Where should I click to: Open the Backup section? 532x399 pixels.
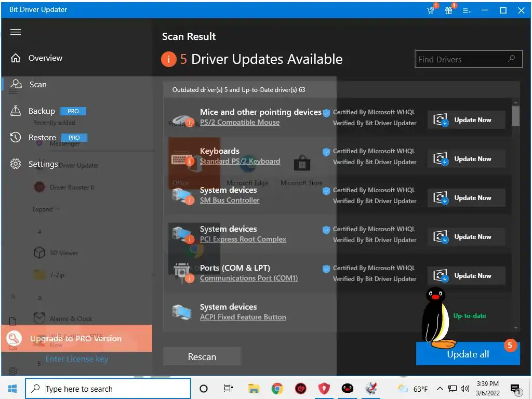[x=42, y=111]
